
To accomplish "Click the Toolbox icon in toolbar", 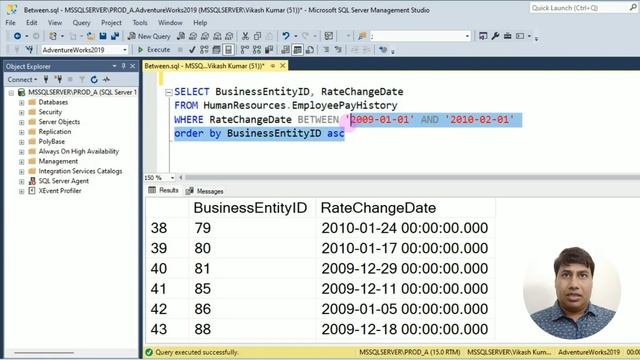I will [x=507, y=36].
